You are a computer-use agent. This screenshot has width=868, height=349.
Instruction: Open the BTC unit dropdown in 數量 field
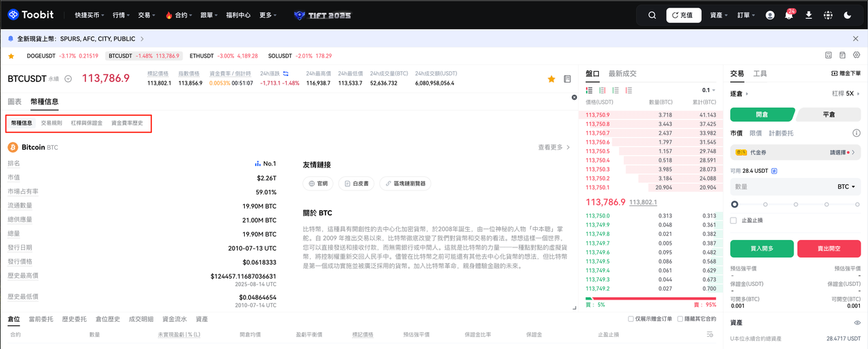[x=846, y=186]
